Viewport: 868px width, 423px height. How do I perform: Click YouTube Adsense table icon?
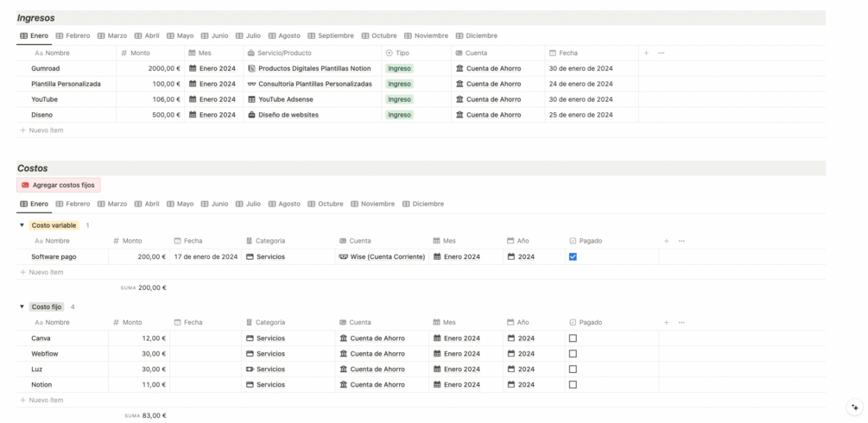coord(252,99)
